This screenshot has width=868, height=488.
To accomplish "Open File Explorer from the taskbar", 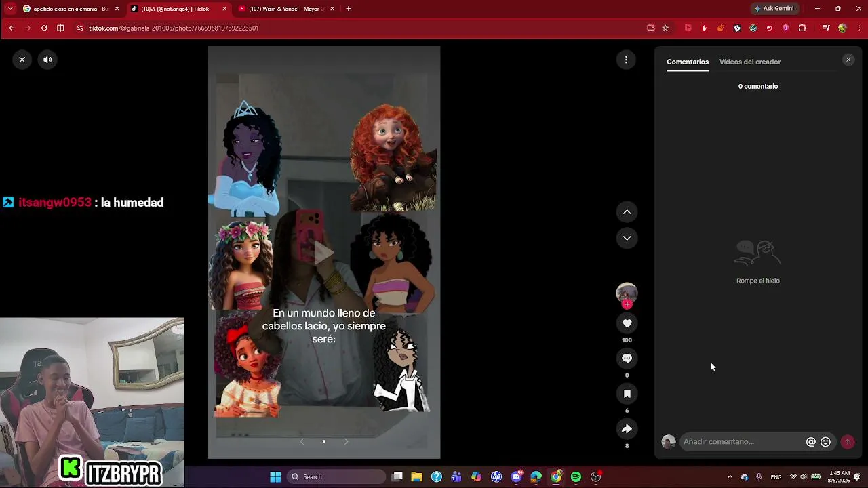I will [x=417, y=476].
